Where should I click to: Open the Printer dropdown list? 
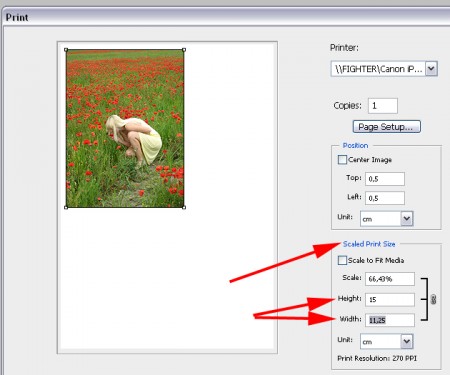pos(431,69)
